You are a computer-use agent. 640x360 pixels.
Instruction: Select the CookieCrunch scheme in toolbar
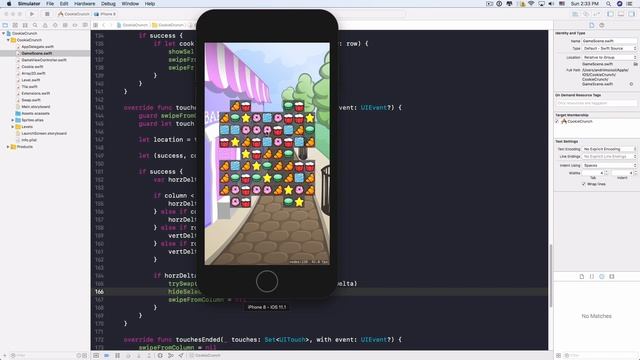click(x=74, y=14)
